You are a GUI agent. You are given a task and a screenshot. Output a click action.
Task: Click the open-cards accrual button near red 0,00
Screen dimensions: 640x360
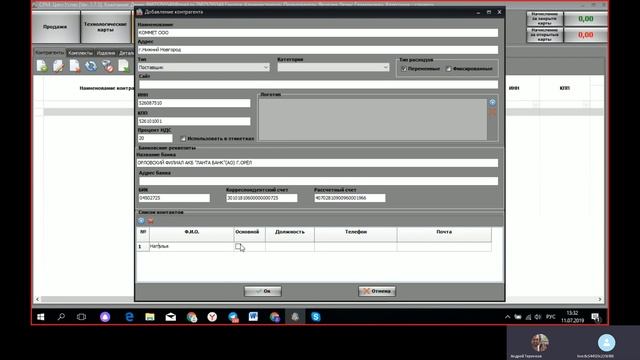tap(544, 35)
